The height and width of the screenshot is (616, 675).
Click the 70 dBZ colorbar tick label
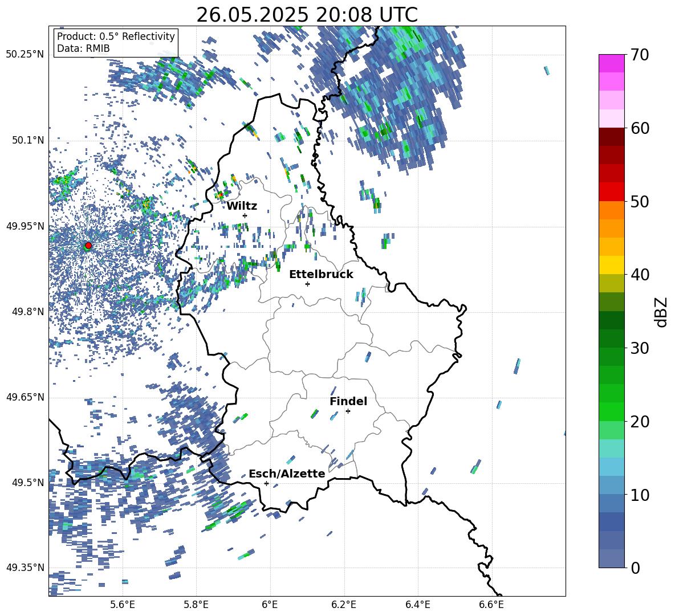click(x=640, y=55)
